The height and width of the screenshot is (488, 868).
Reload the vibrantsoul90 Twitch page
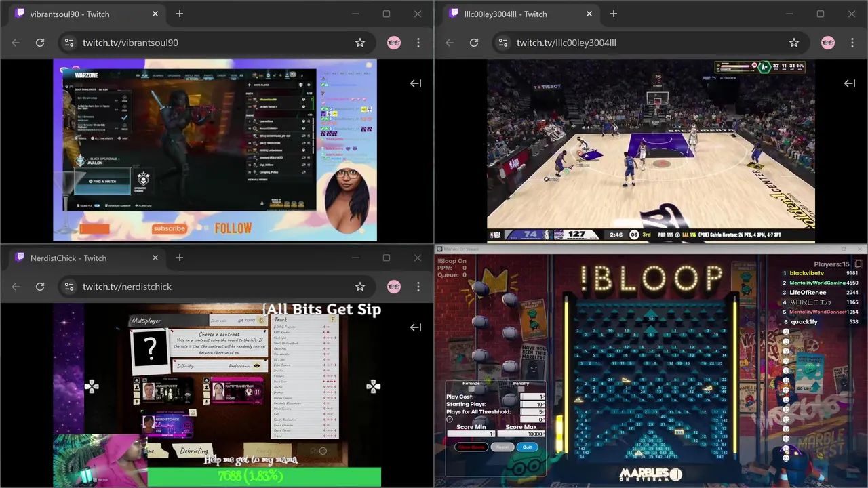(40, 43)
